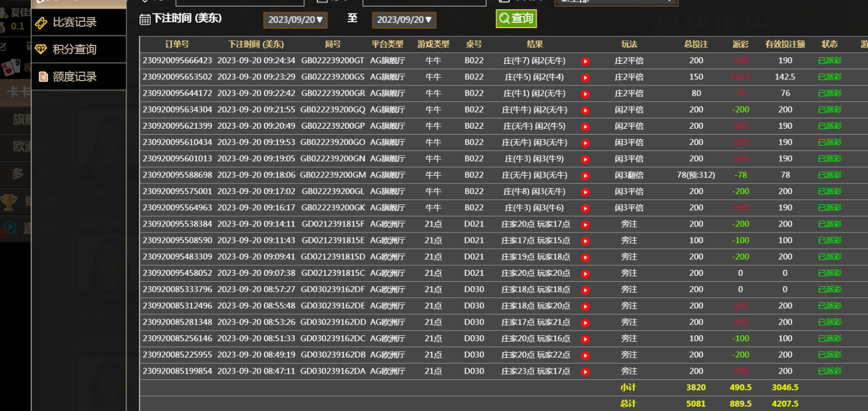This screenshot has height=411, width=868.
Task: Click the 游戏类型 column header
Action: 433,44
